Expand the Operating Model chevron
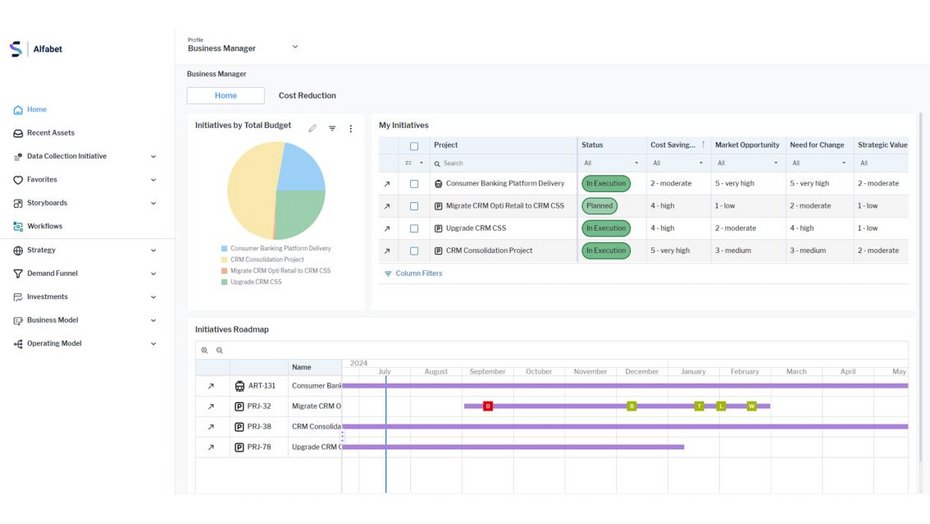 point(153,344)
